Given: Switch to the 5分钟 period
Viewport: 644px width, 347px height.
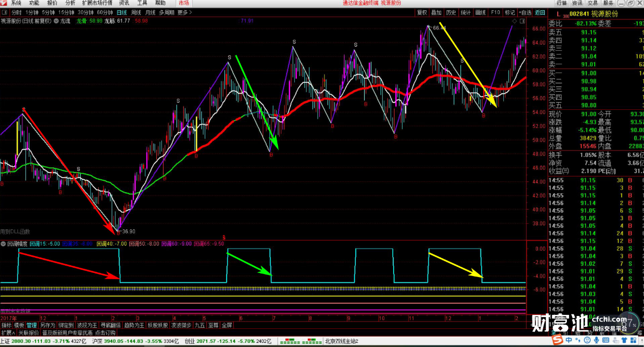Looking at the screenshot, I should [48, 12].
